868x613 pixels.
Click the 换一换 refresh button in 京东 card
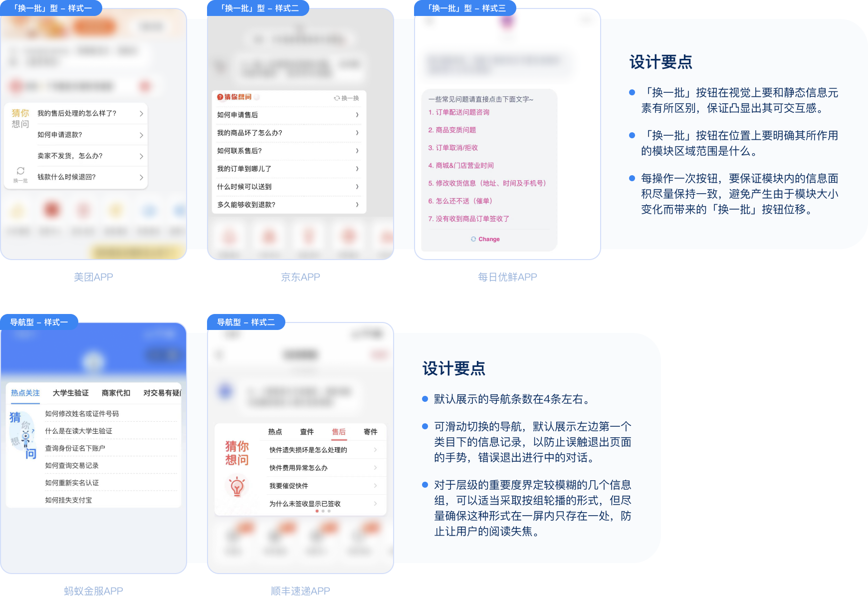click(346, 98)
